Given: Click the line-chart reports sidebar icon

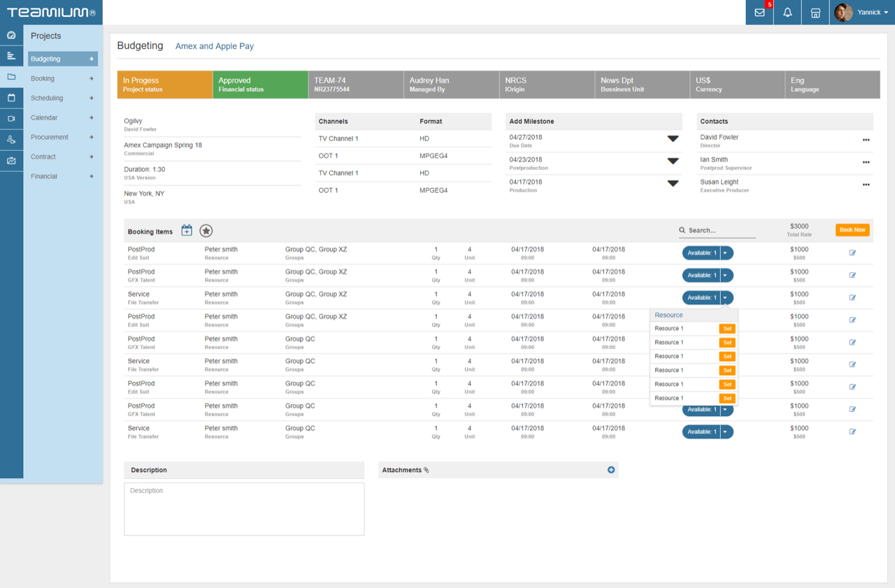Looking at the screenshot, I should tap(11, 161).
